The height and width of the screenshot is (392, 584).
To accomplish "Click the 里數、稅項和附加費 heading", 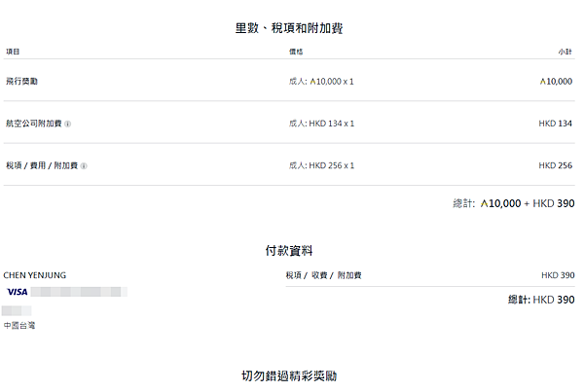I will click(x=289, y=28).
